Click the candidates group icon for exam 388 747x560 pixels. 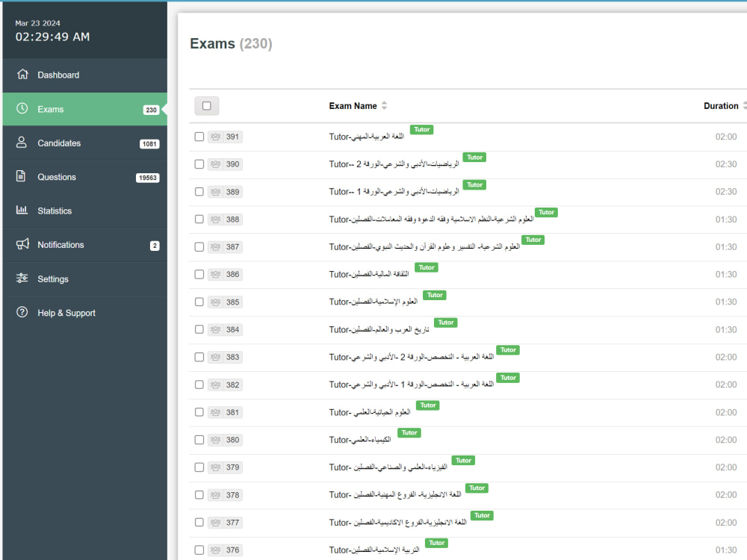pyautogui.click(x=215, y=220)
